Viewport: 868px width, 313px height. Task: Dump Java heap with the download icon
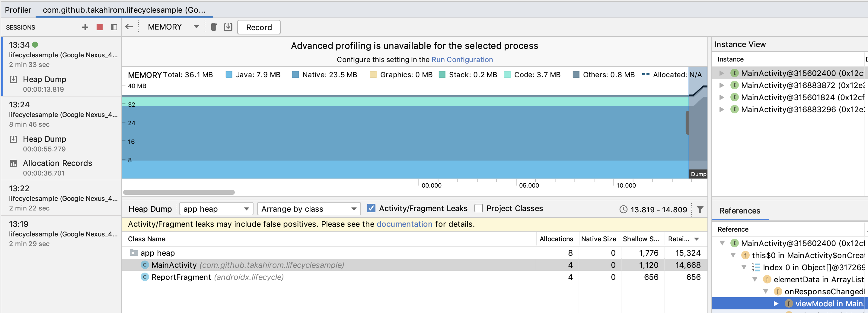click(x=228, y=27)
